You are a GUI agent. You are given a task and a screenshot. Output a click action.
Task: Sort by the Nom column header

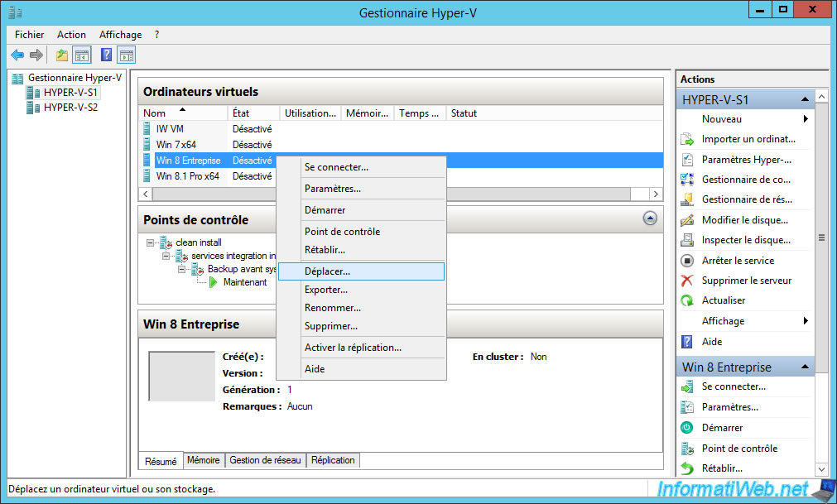(183, 113)
